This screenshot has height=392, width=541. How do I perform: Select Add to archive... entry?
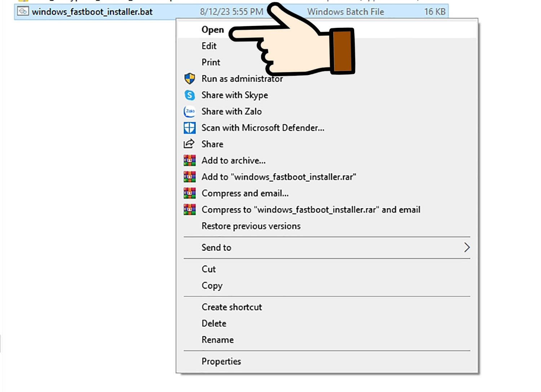point(327,160)
